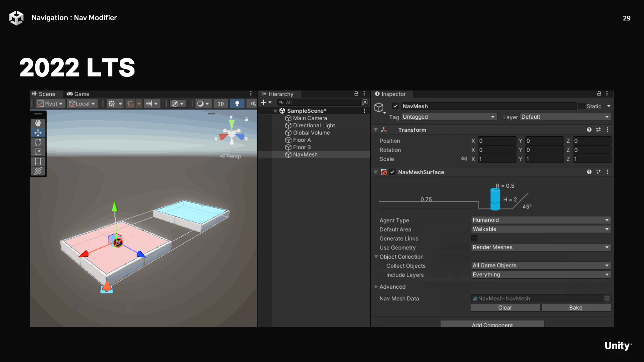
Task: Open the Agent Type Humanoid dropdown
Action: tap(541, 220)
